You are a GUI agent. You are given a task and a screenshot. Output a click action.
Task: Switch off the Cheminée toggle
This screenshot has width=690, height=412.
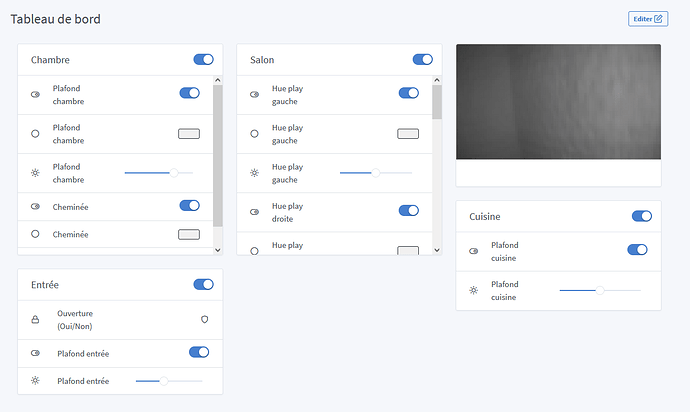tap(190, 206)
